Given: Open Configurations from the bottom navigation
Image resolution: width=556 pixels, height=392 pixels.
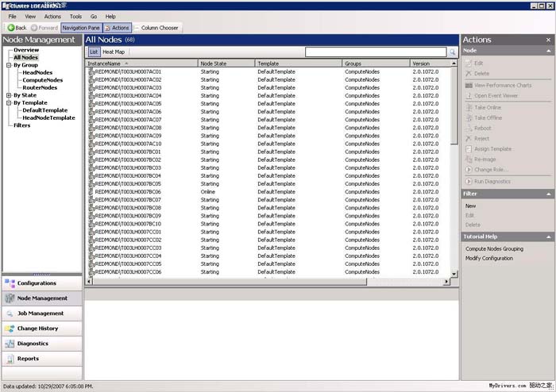Looking at the screenshot, I should tap(37, 283).
